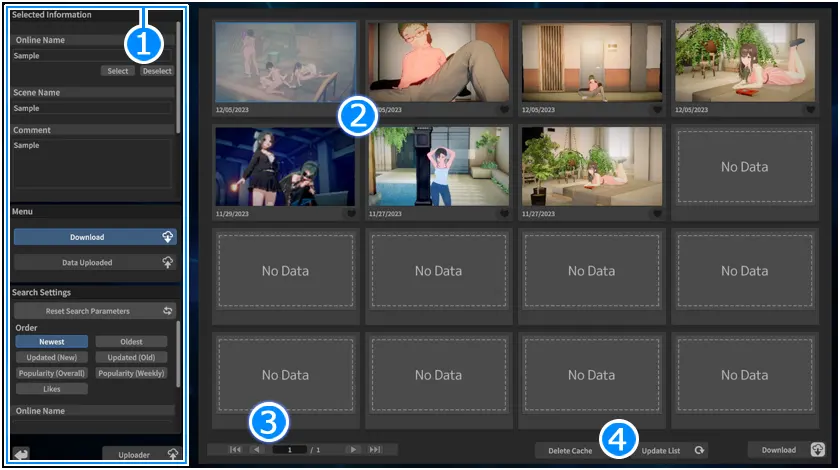Image resolution: width=840 pixels, height=470 pixels.
Task: Click heart icon on the 11/29/2023 scene
Action: tap(350, 213)
